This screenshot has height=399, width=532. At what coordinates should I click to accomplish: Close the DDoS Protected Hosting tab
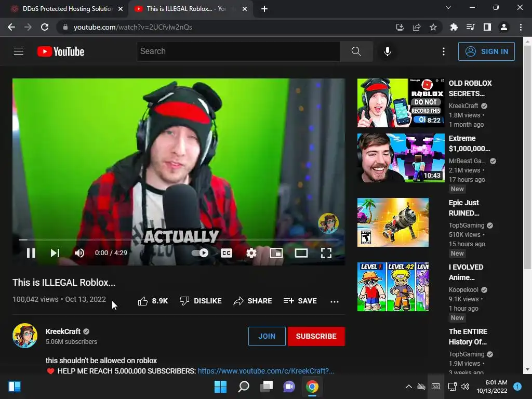tap(121, 9)
